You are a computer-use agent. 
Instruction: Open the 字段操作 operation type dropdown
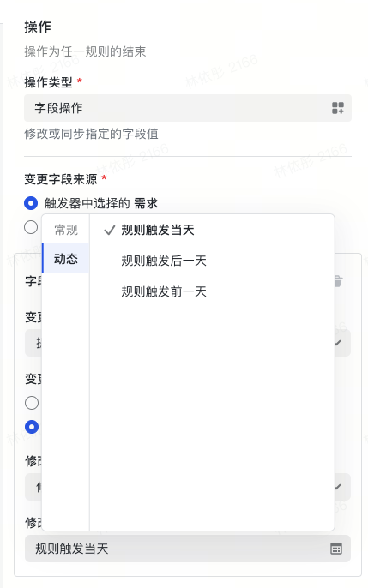(188, 108)
